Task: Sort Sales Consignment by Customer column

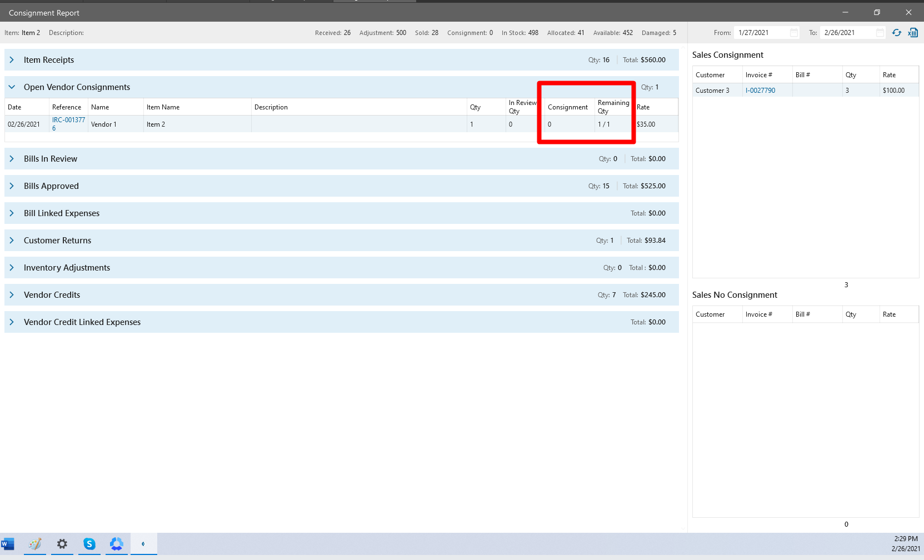Action: click(717, 75)
